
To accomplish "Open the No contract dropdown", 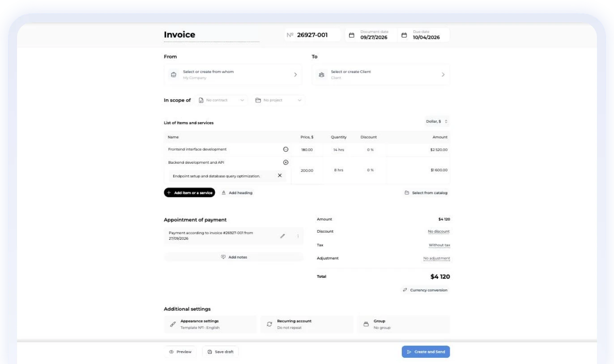I will click(222, 100).
